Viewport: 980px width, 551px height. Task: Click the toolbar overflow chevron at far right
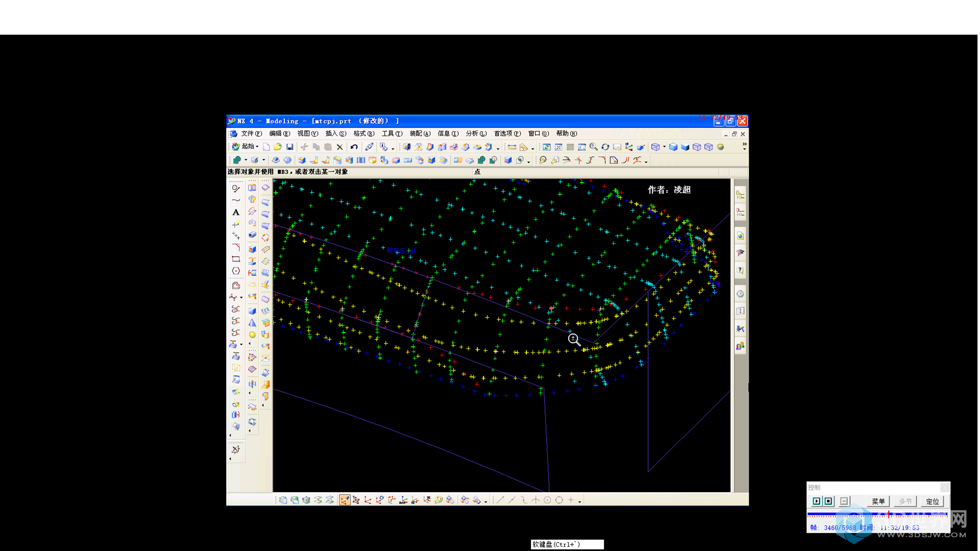(744, 146)
